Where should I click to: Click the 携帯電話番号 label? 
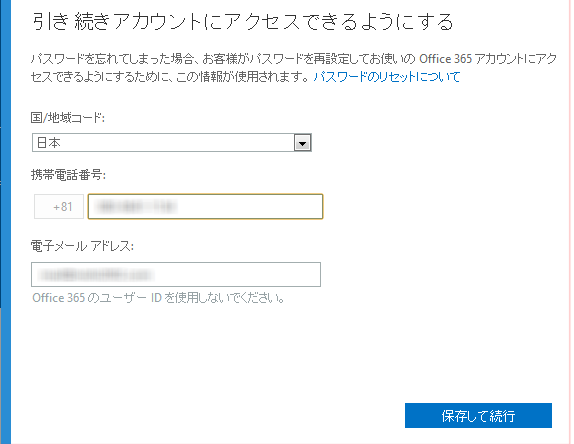[68, 175]
